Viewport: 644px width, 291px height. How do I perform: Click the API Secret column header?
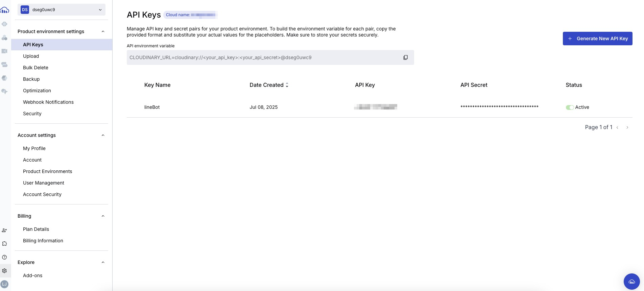(x=474, y=85)
